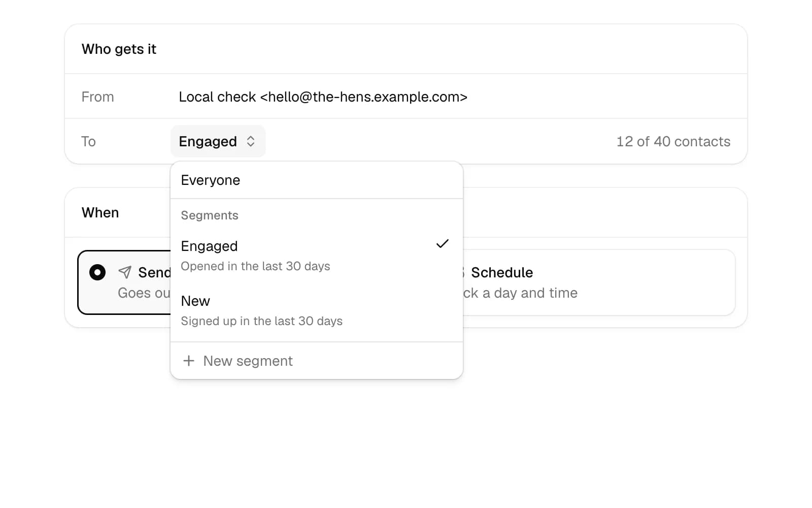The height and width of the screenshot is (508, 812).
Task: Select the Engaged segment option
Action: pos(317,256)
